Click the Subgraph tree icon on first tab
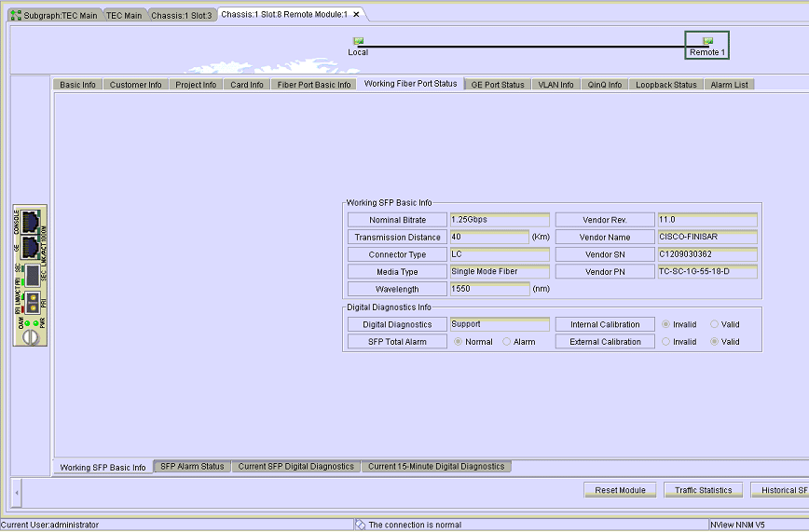The height and width of the screenshot is (532, 809). pyautogui.click(x=16, y=16)
